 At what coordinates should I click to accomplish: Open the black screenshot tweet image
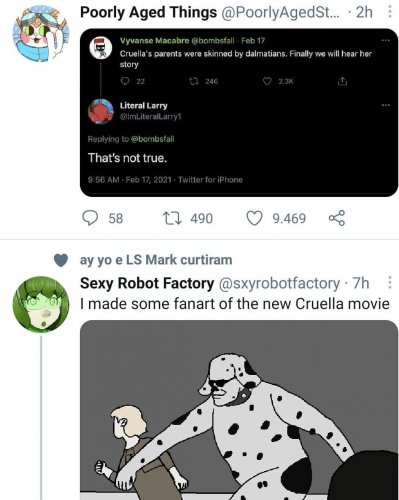pyautogui.click(x=239, y=113)
